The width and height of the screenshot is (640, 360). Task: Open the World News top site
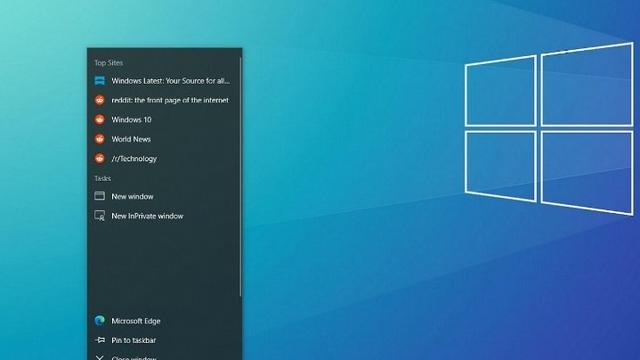tap(164, 139)
